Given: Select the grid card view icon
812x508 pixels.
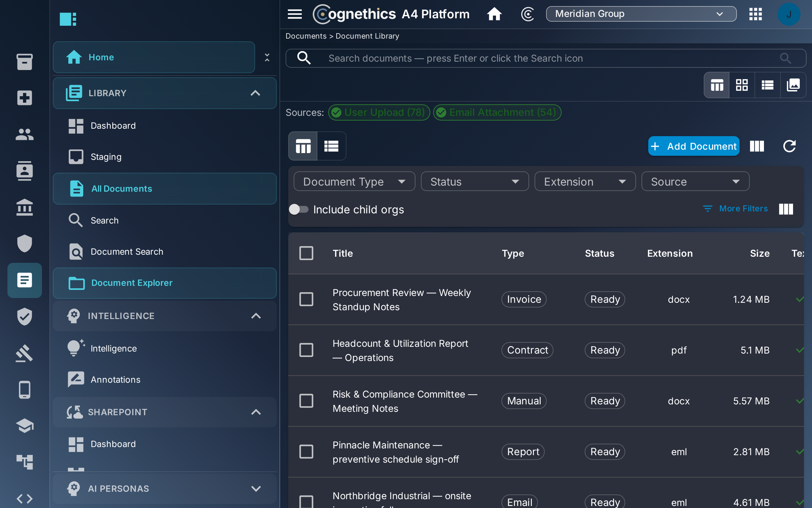Looking at the screenshot, I should tap(742, 85).
